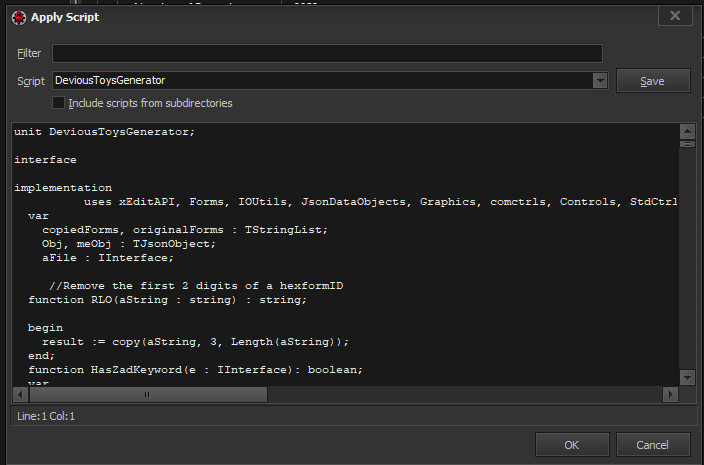704x465 pixels.
Task: Click the 'function RLO(aString : string)' line
Action: [167, 300]
